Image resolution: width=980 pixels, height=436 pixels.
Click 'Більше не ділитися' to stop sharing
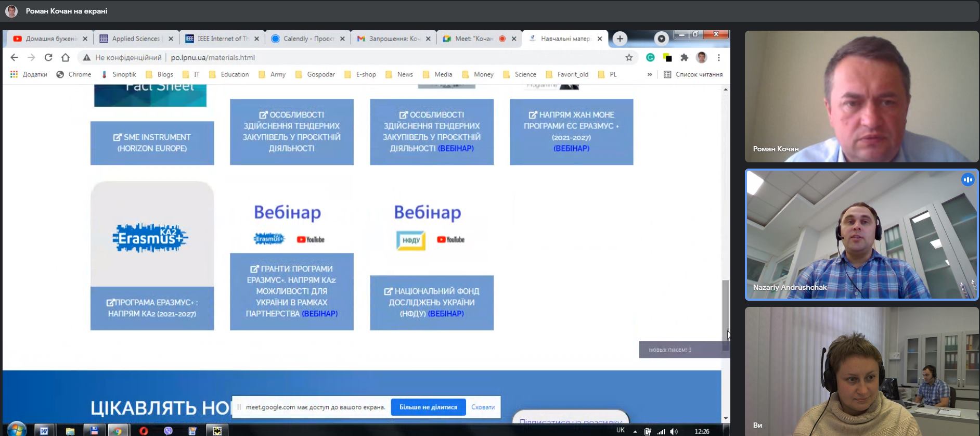[x=428, y=407]
